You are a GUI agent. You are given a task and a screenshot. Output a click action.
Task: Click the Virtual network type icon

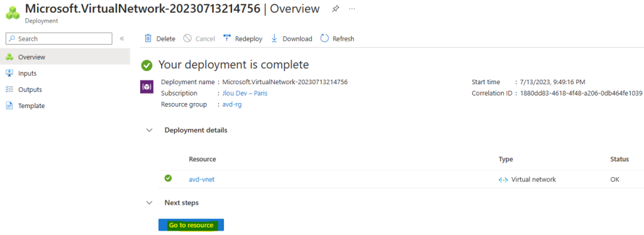tap(503, 180)
